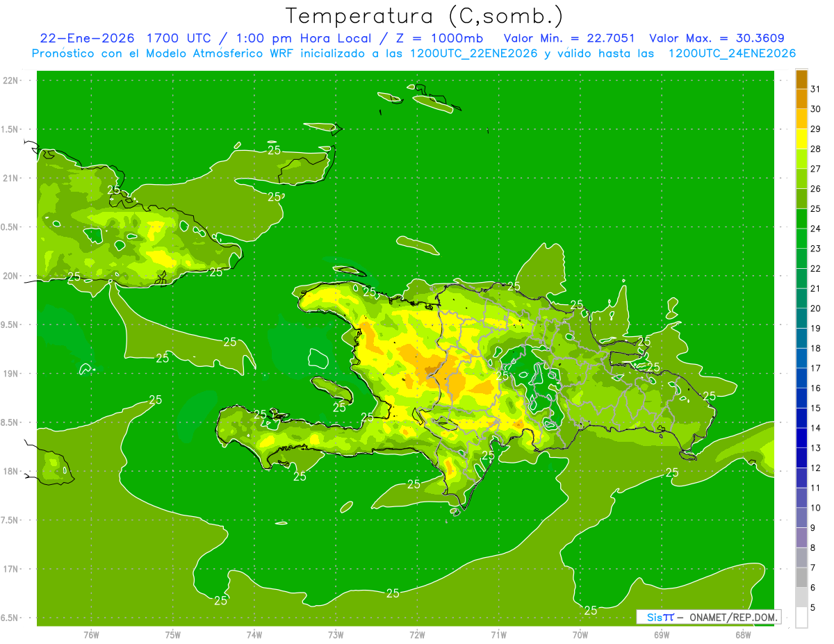Click the "1700 UTC" time text

tap(178, 38)
